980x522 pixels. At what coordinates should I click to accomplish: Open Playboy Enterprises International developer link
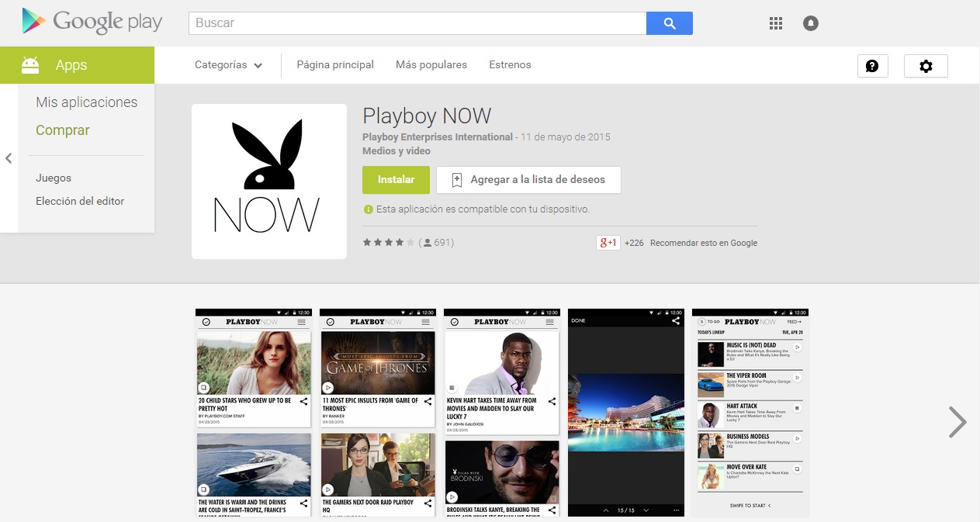pos(438,137)
